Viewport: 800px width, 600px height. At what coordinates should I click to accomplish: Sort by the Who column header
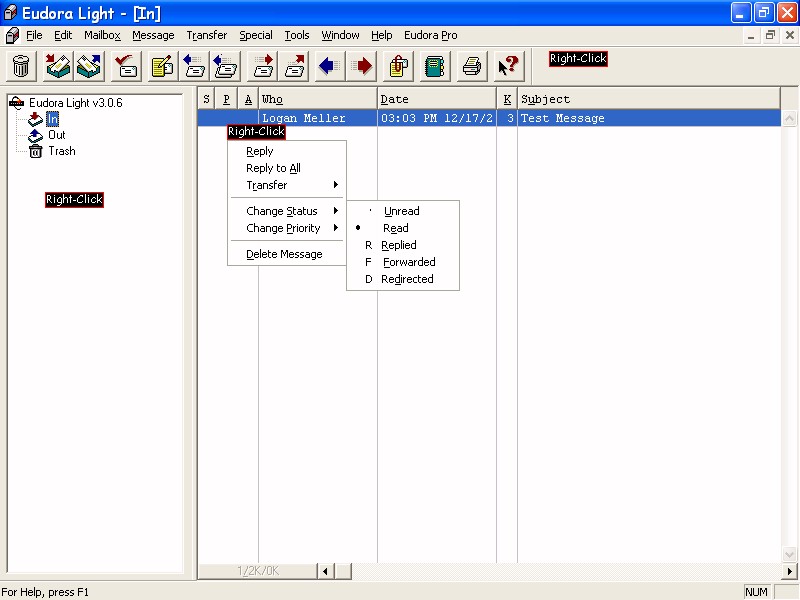(318, 99)
